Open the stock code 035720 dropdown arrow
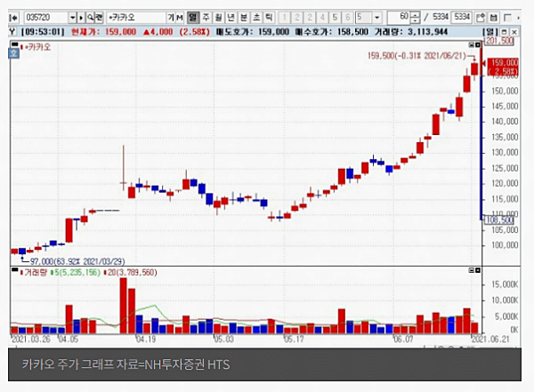534x392 pixels. (73, 18)
